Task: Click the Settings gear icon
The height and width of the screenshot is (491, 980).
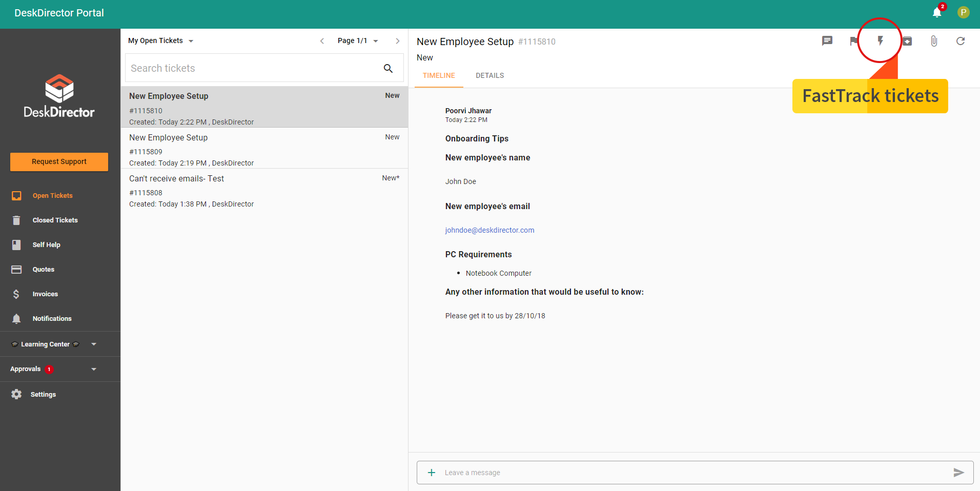Action: tap(16, 394)
